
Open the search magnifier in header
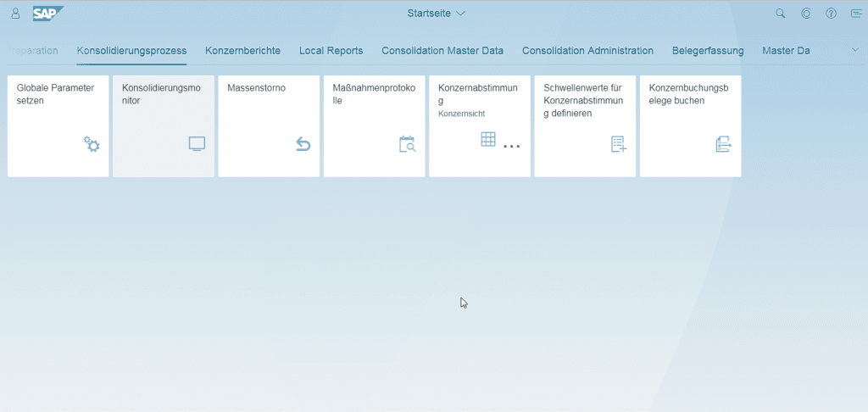click(x=781, y=14)
